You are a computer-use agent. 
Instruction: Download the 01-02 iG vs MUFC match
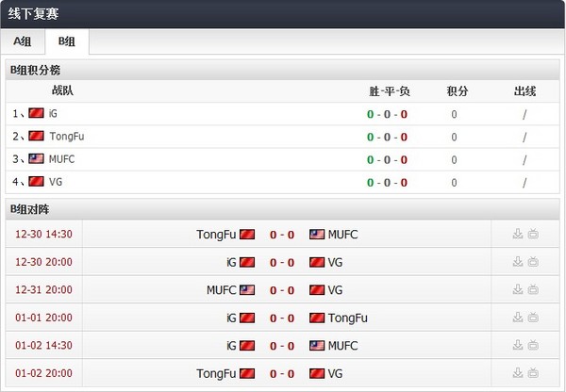coord(517,346)
